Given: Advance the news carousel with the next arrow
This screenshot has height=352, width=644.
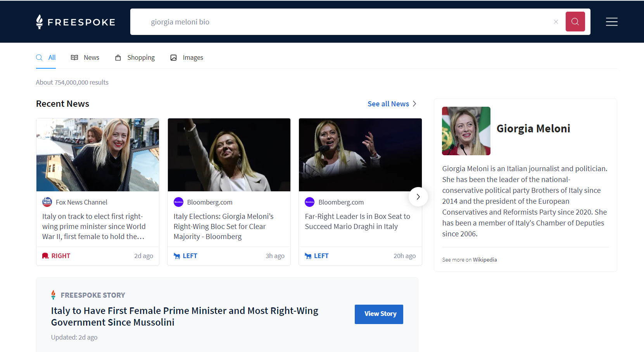Looking at the screenshot, I should point(418,197).
